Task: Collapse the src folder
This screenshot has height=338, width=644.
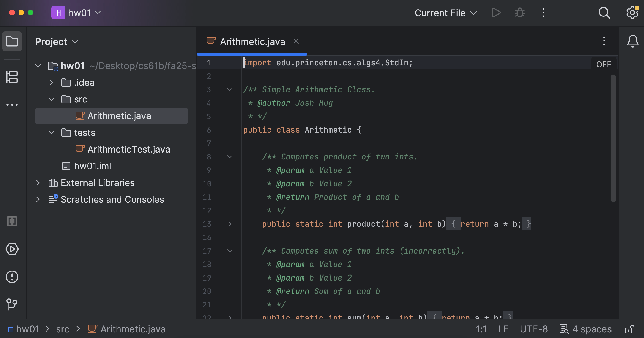Action: 51,99
